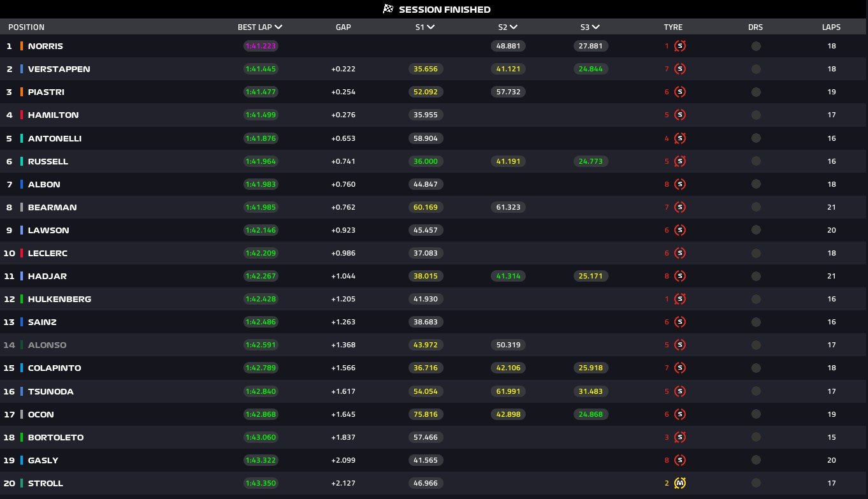The height and width of the screenshot is (499, 868).
Task: Click Verstappen's soft tyre compound icon
Action: (679, 69)
